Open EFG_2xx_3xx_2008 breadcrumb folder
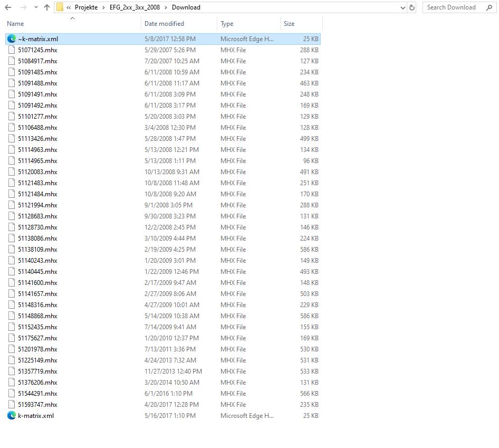The image size is (499, 448). (135, 7)
